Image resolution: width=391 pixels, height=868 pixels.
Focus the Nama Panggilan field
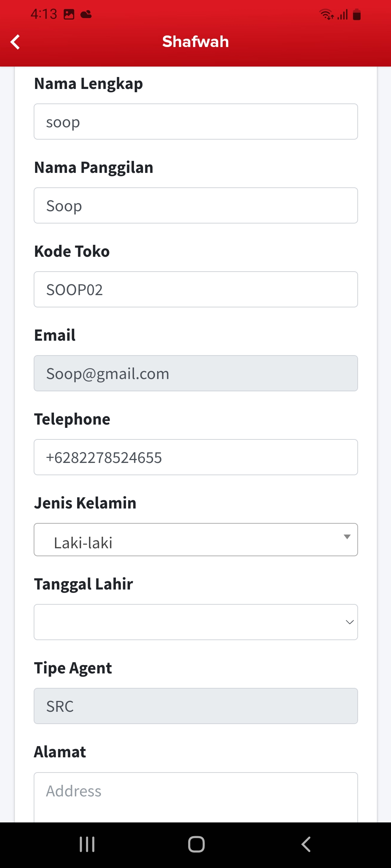point(195,205)
